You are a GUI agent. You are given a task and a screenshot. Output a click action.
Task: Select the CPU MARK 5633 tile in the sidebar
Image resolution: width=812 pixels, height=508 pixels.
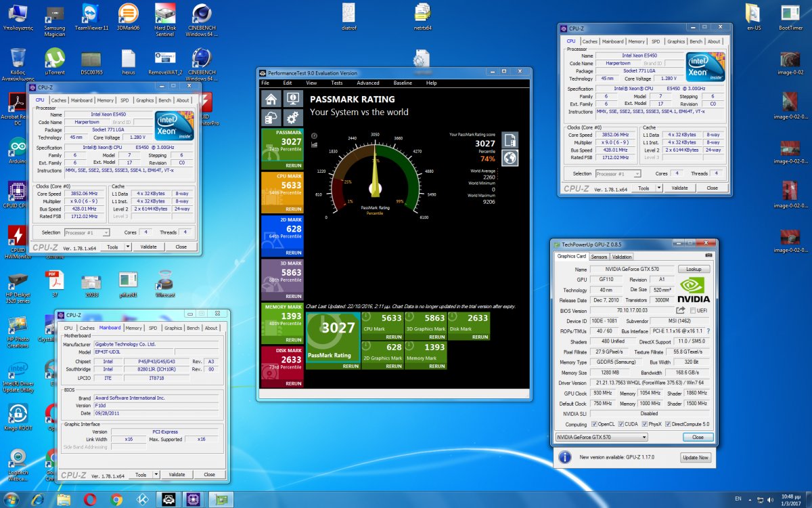[281, 192]
